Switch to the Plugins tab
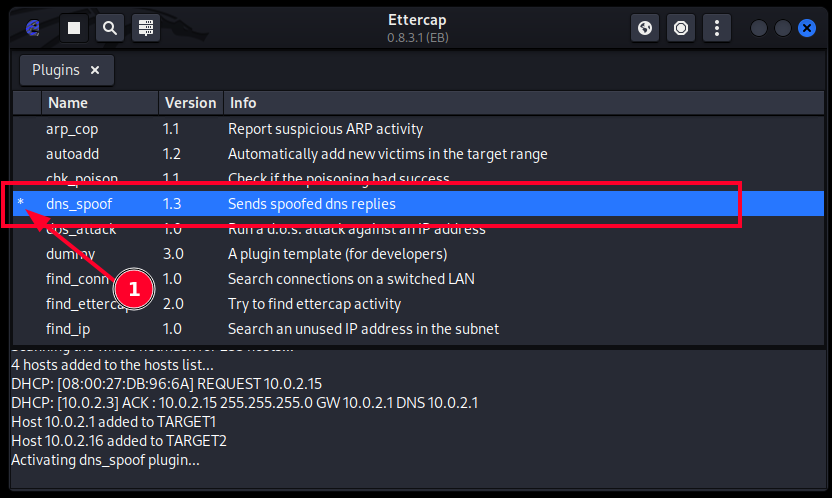 [x=56, y=70]
